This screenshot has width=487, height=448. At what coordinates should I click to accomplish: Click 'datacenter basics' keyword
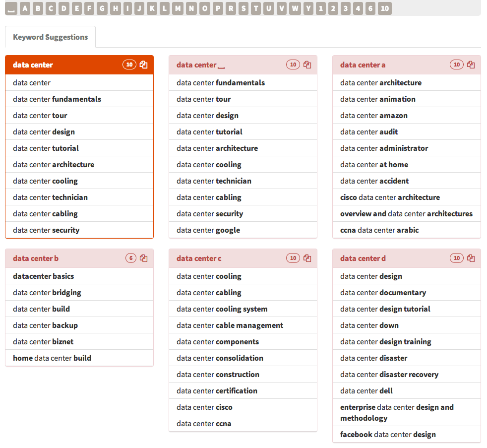79,276
